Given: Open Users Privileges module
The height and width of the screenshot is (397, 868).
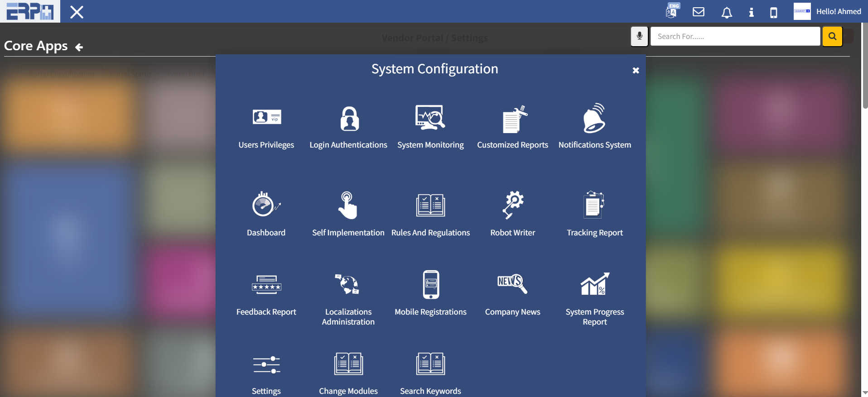Looking at the screenshot, I should pyautogui.click(x=266, y=118).
